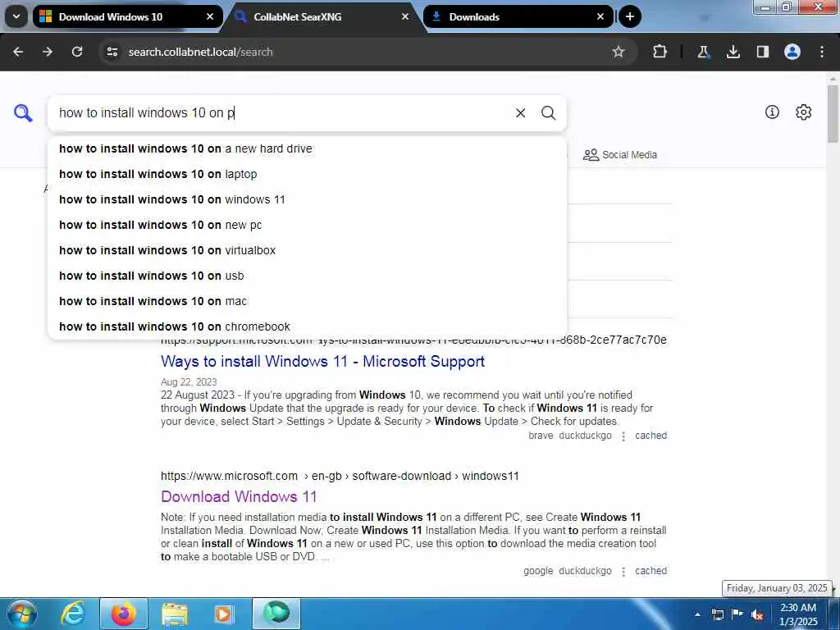
Task: Bookmark this page with the star
Action: point(619,52)
